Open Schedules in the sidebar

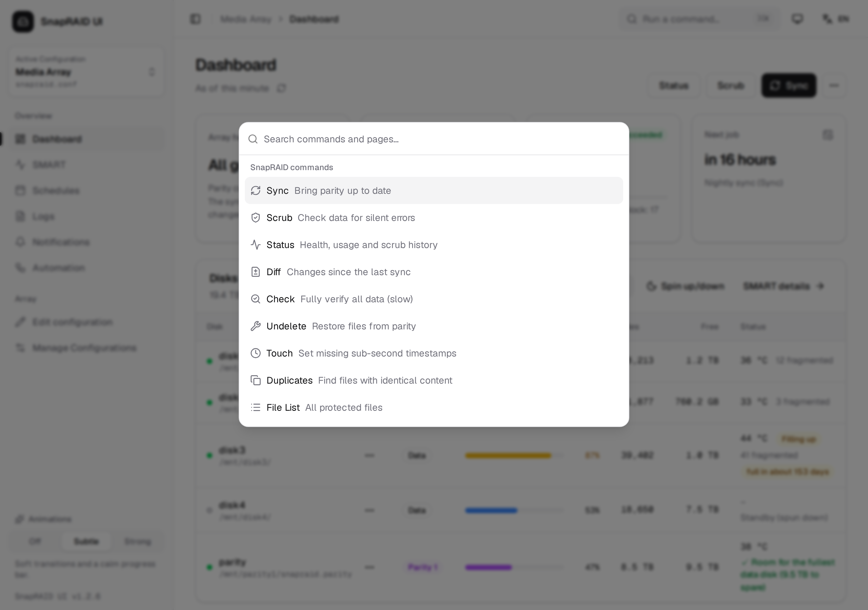pyautogui.click(x=86, y=190)
